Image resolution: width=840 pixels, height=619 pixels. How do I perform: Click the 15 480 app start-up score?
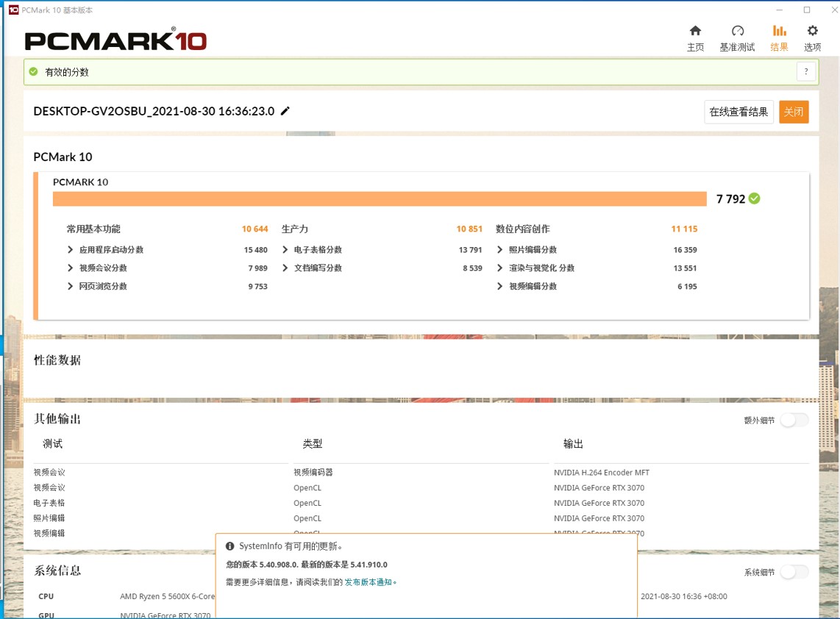[255, 249]
